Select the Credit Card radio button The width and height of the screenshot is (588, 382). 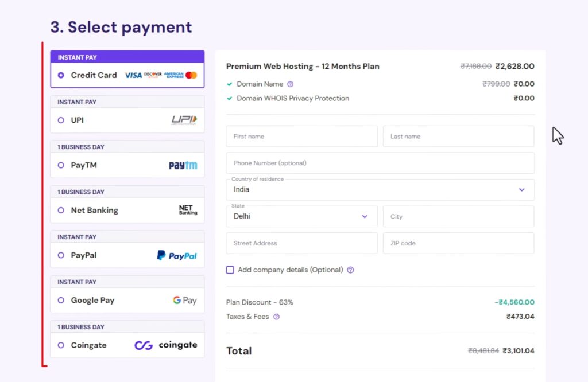[61, 75]
